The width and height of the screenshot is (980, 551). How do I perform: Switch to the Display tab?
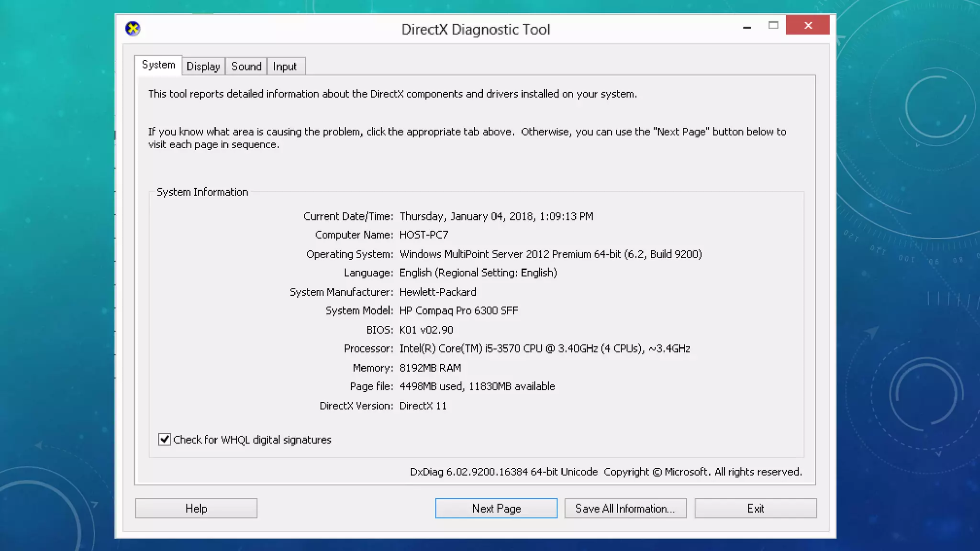click(203, 66)
